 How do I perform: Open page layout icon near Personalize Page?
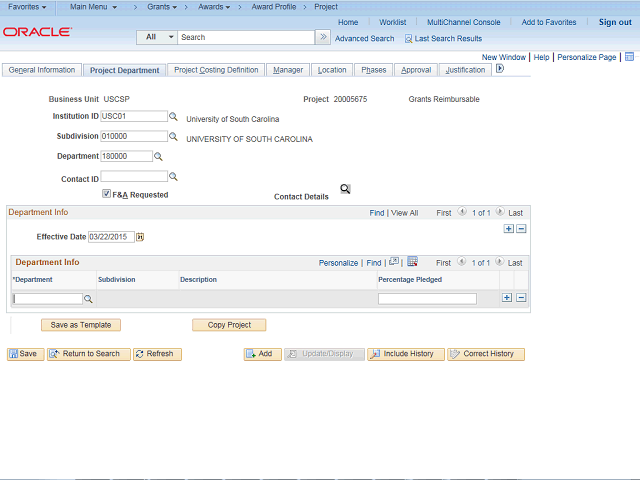(629, 57)
